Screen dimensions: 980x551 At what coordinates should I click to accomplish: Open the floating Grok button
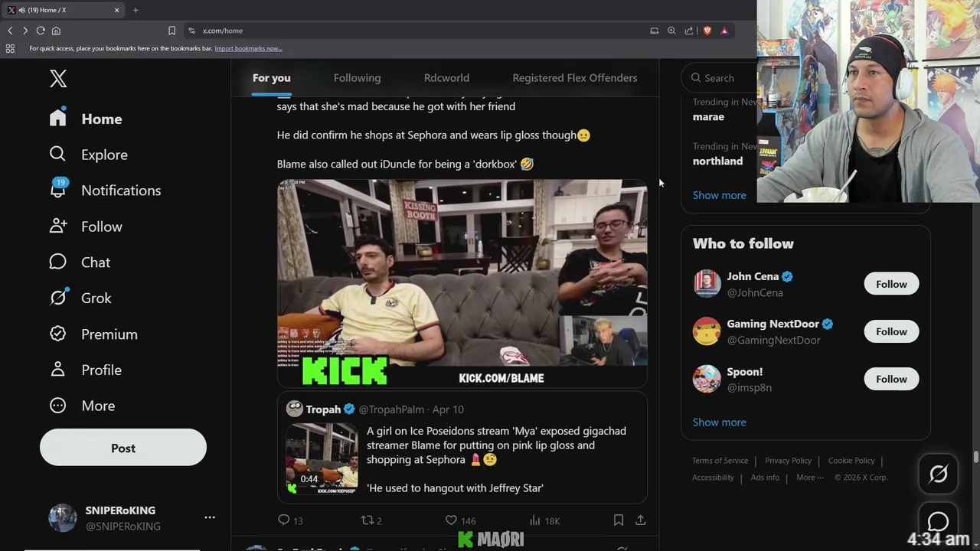[x=938, y=474]
